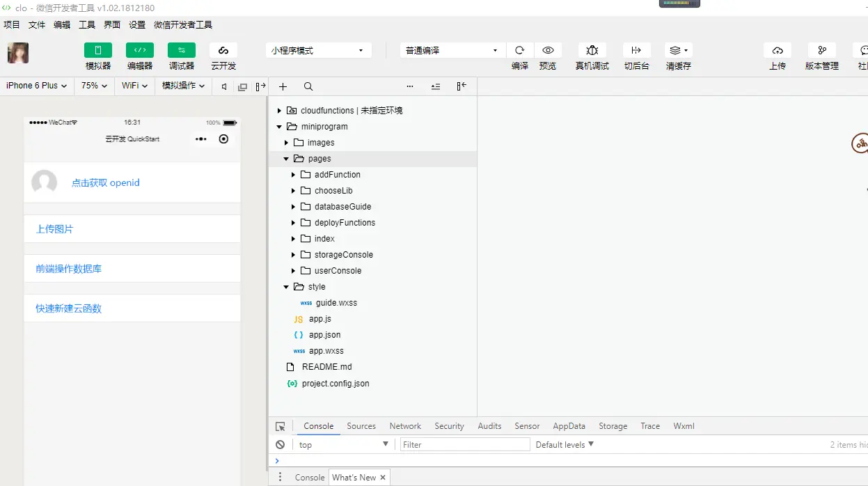868x486 pixels.
Task: Open the 模拟操作 simulate actions dropdown
Action: (183, 86)
